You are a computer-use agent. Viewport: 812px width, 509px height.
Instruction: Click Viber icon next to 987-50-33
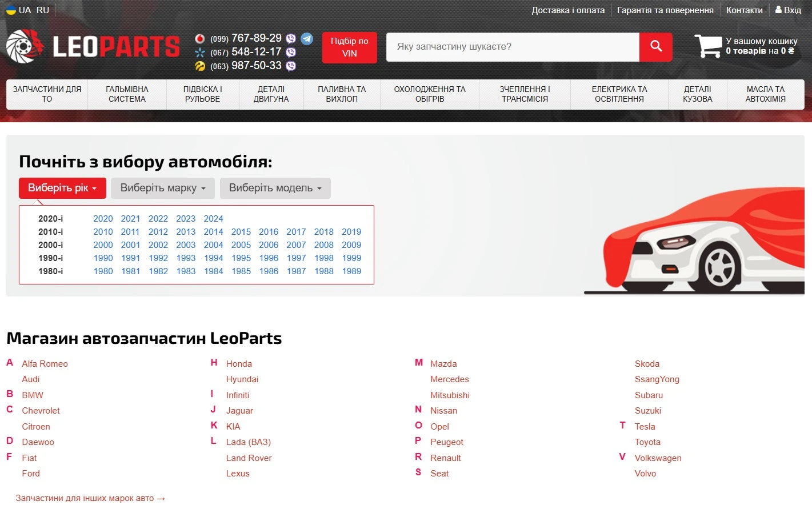(291, 66)
